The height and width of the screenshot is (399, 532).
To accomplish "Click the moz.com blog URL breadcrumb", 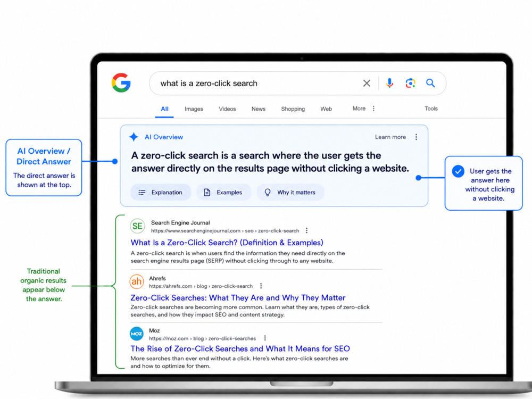I will 202,338.
